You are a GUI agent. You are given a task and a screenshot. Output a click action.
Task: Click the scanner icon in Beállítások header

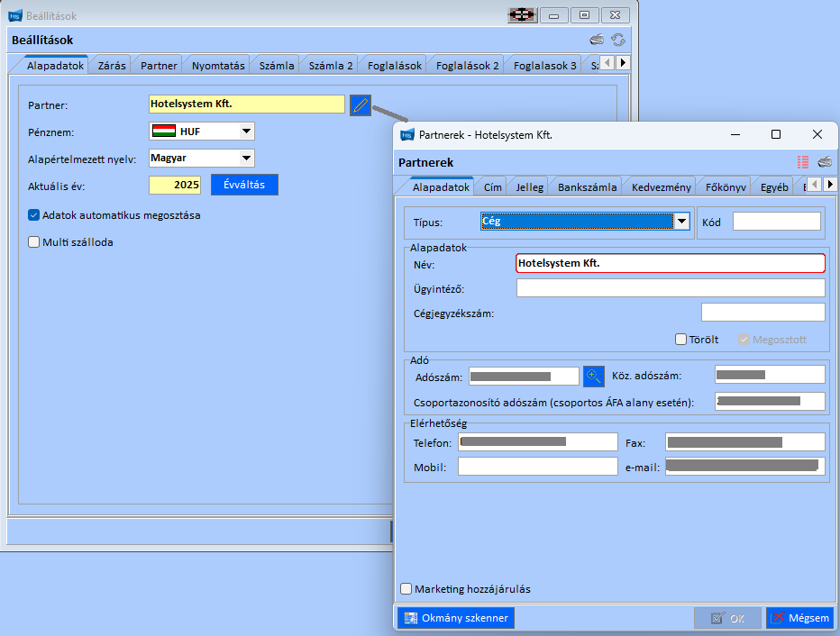pos(597,40)
